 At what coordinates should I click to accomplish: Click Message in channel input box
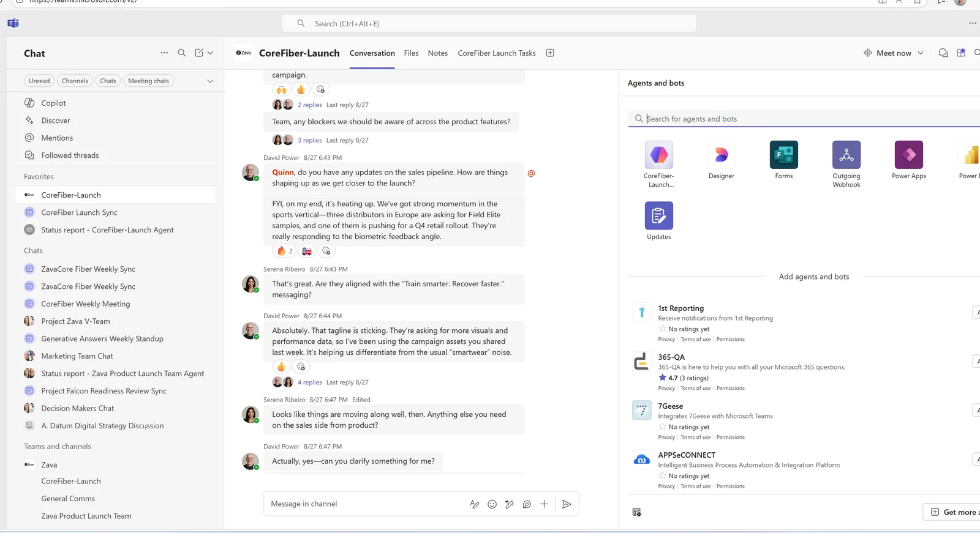(364, 504)
